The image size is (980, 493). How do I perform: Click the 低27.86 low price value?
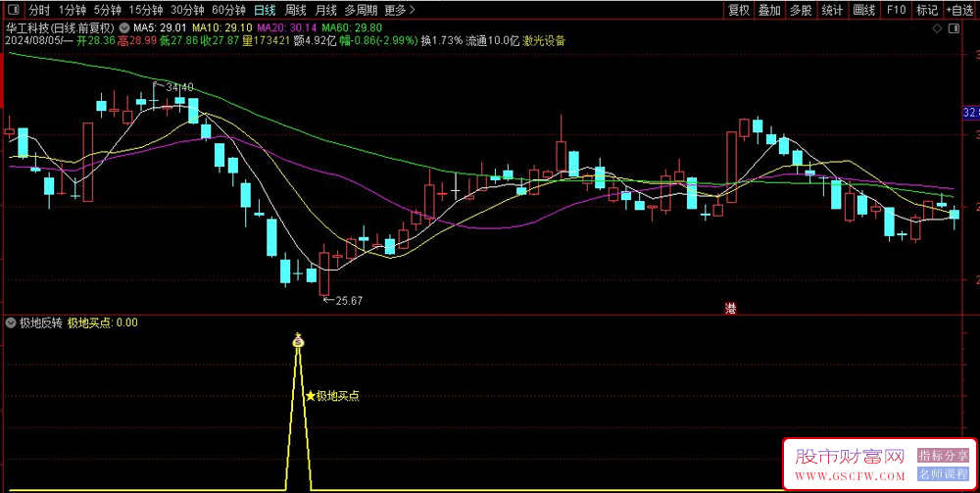[178, 41]
